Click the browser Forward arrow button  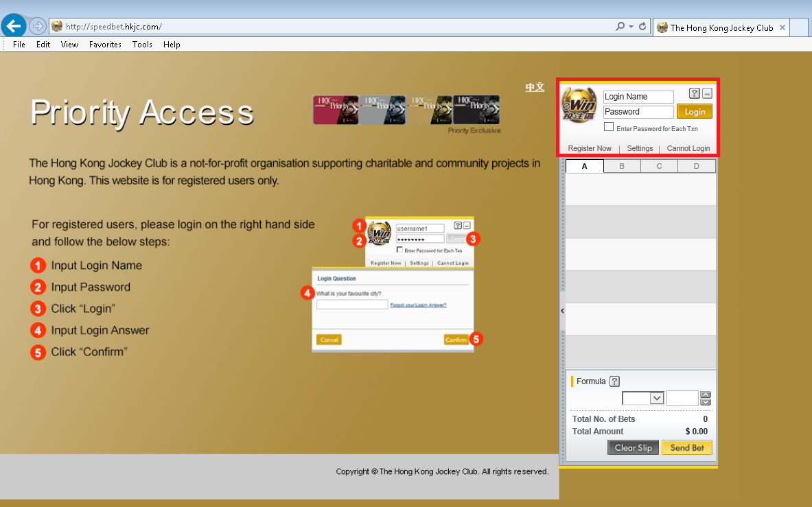38,26
